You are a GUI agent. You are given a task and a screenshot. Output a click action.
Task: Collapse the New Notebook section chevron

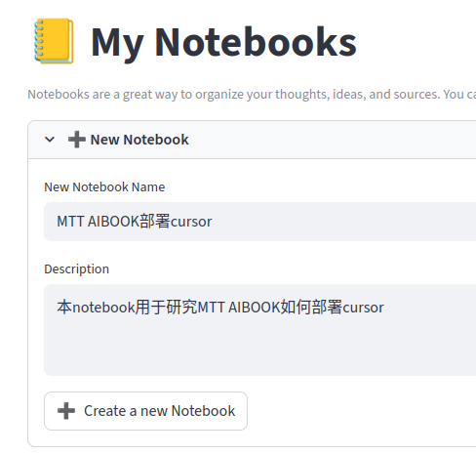click(x=50, y=140)
